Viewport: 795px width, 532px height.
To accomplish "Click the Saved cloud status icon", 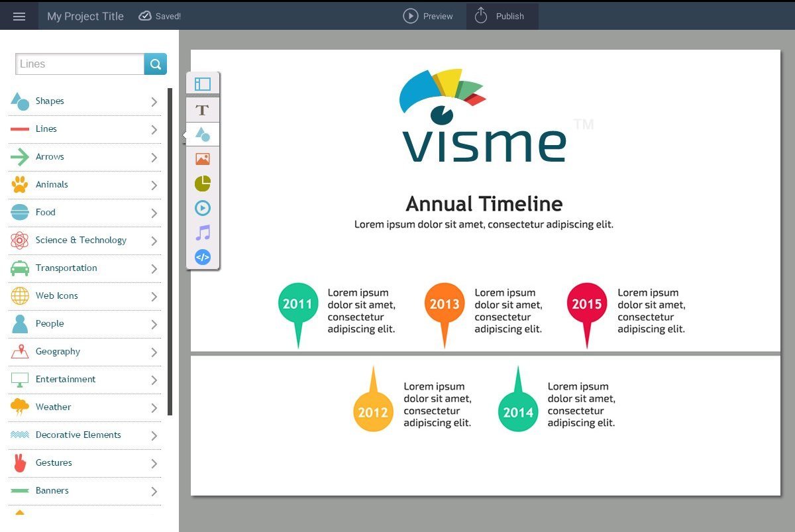I will [x=145, y=16].
